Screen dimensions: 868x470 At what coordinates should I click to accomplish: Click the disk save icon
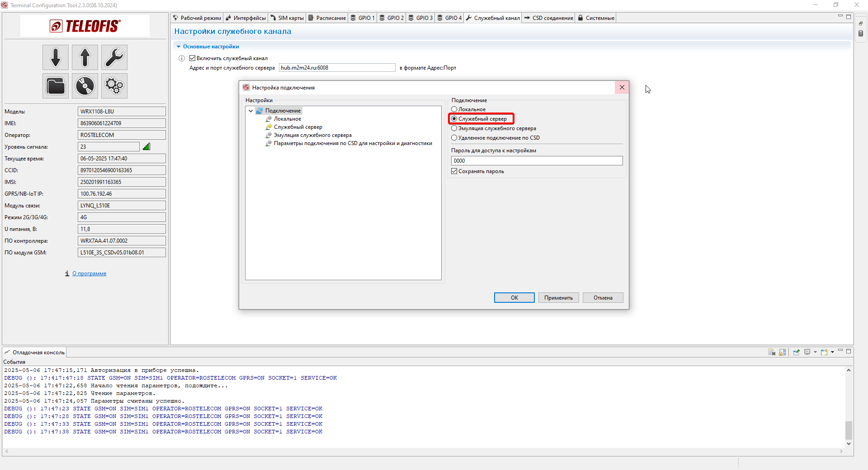(x=85, y=86)
